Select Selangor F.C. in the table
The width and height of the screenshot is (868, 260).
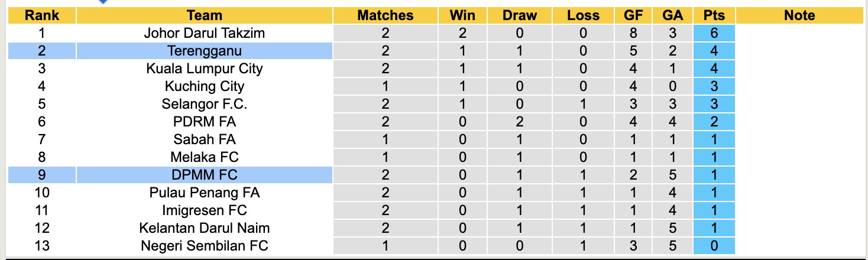click(x=204, y=104)
